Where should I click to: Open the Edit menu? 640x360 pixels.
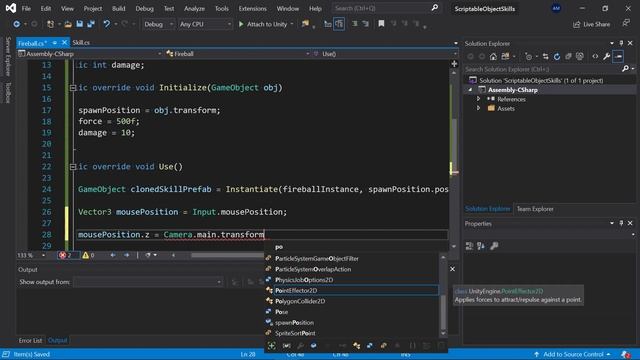pyautogui.click(x=46, y=8)
